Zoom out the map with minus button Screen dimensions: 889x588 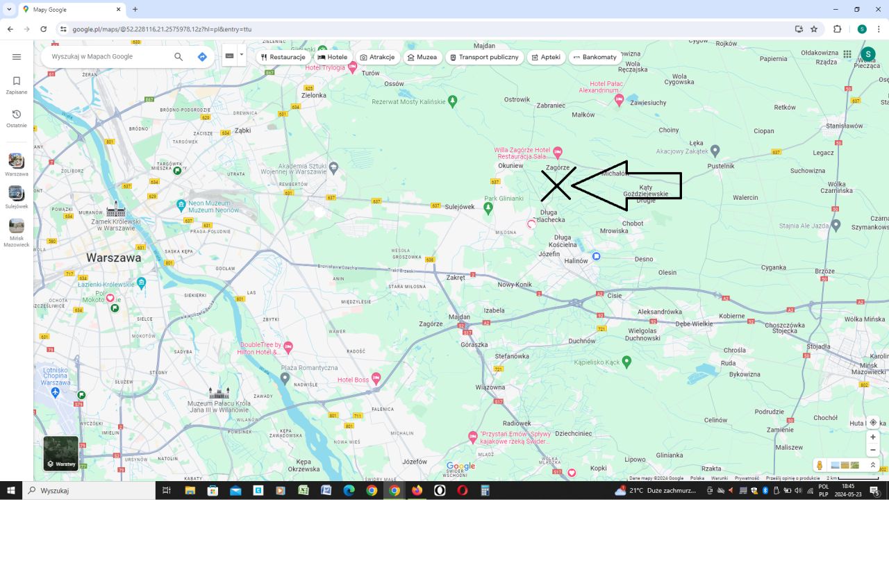tap(873, 450)
